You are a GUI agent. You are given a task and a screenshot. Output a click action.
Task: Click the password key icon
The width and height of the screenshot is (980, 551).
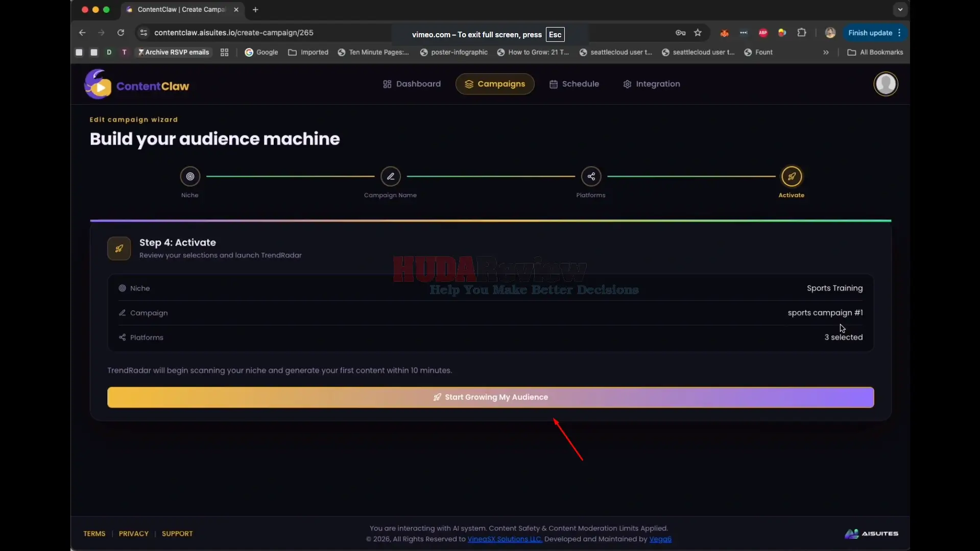coord(680,33)
